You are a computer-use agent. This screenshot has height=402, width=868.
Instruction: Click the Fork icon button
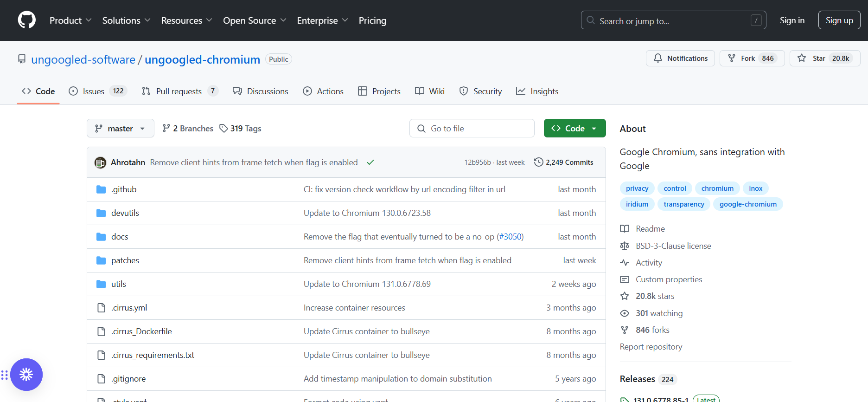(732, 58)
